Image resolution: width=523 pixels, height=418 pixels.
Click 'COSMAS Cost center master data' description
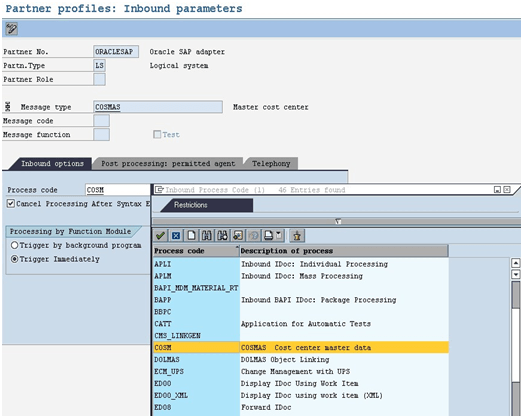(306, 348)
